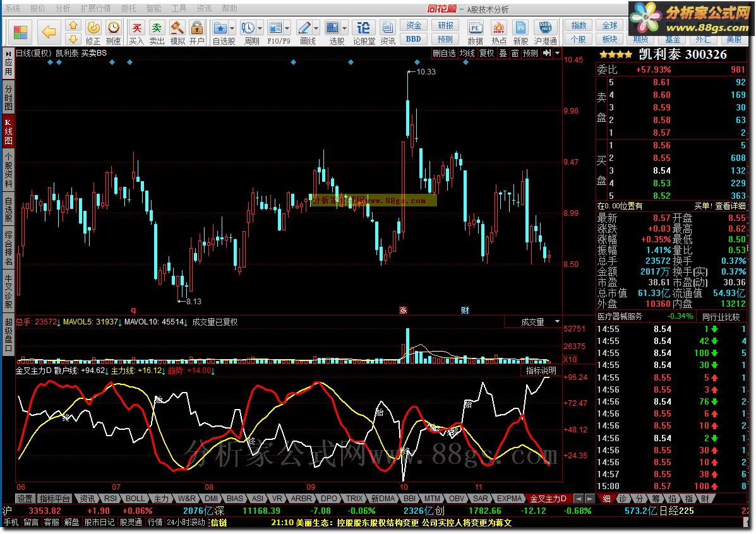Expand the 选股 dropdown arrow
Screen dimensions: 756x534
tap(344, 28)
